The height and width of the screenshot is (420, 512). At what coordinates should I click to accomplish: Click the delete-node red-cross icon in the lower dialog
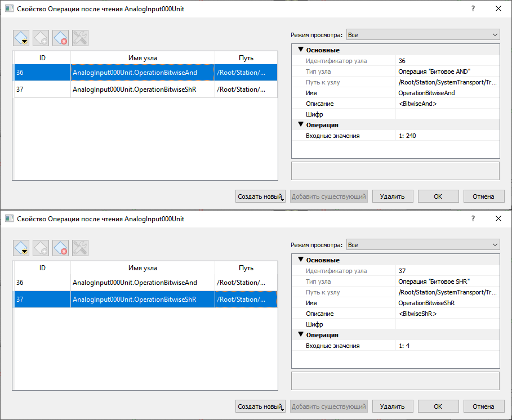click(60, 248)
